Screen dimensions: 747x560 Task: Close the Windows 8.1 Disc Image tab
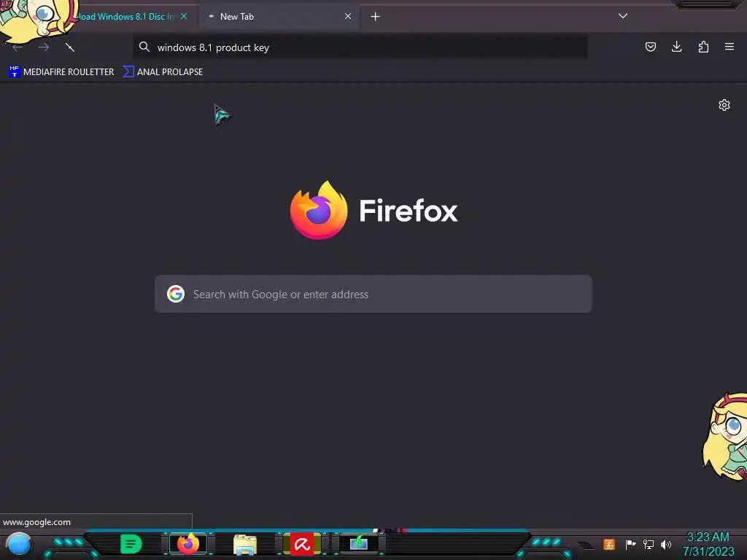184,16
